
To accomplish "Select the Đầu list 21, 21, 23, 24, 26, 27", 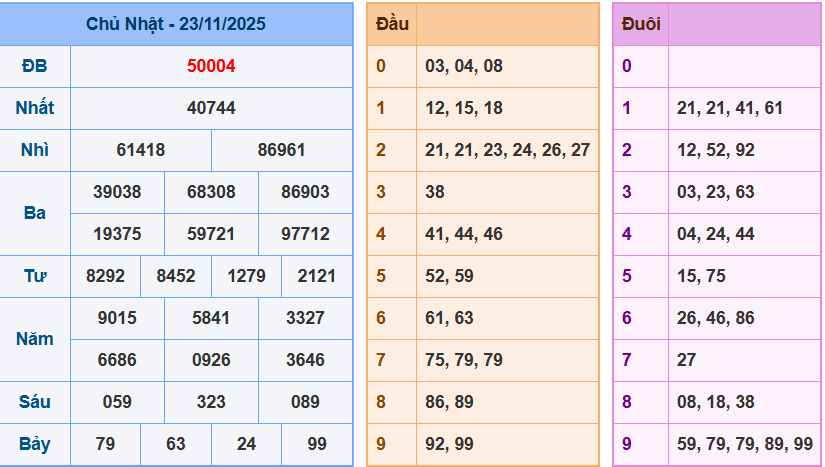I will (x=507, y=150).
